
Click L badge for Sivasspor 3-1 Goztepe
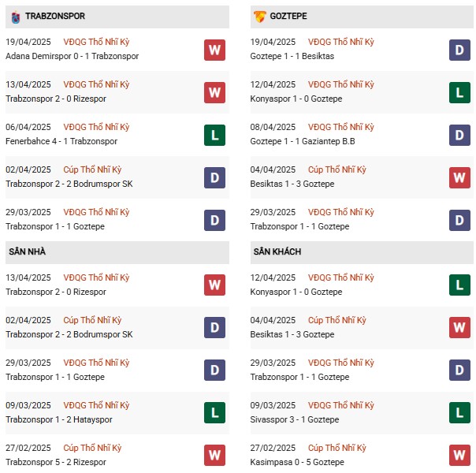460,412
